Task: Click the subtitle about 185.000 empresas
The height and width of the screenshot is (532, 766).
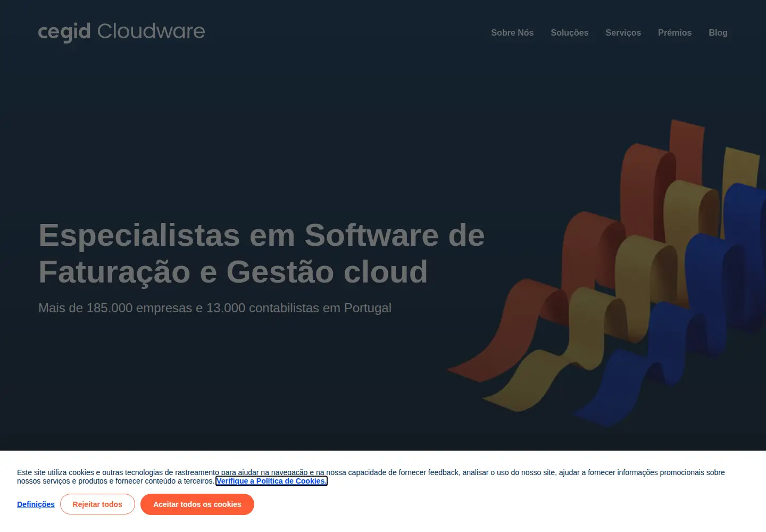Action: (x=215, y=308)
